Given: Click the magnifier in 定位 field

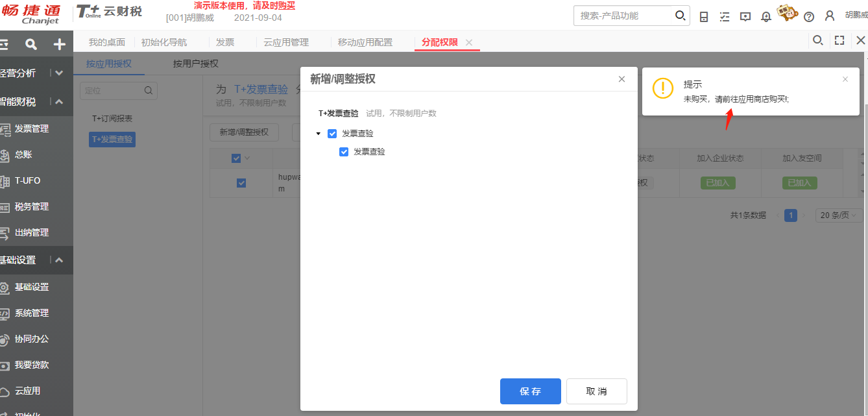Looking at the screenshot, I should pos(149,91).
